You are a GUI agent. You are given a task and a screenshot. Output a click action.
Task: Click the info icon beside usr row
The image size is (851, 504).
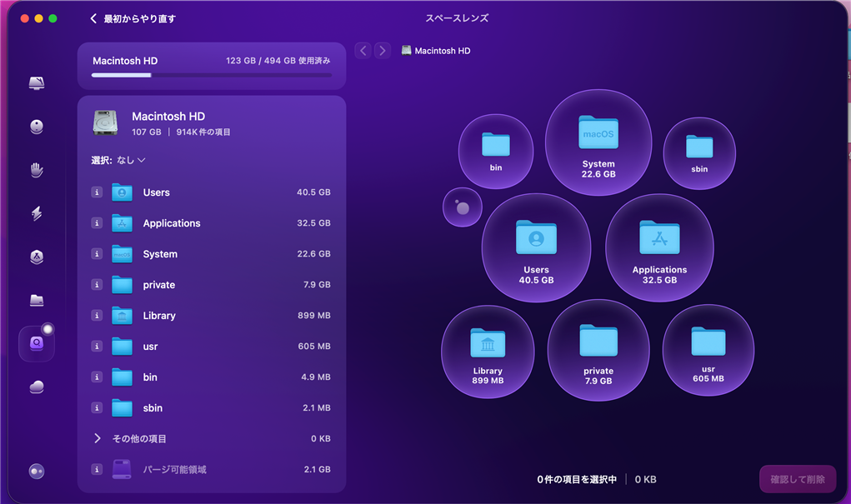pos(97,346)
